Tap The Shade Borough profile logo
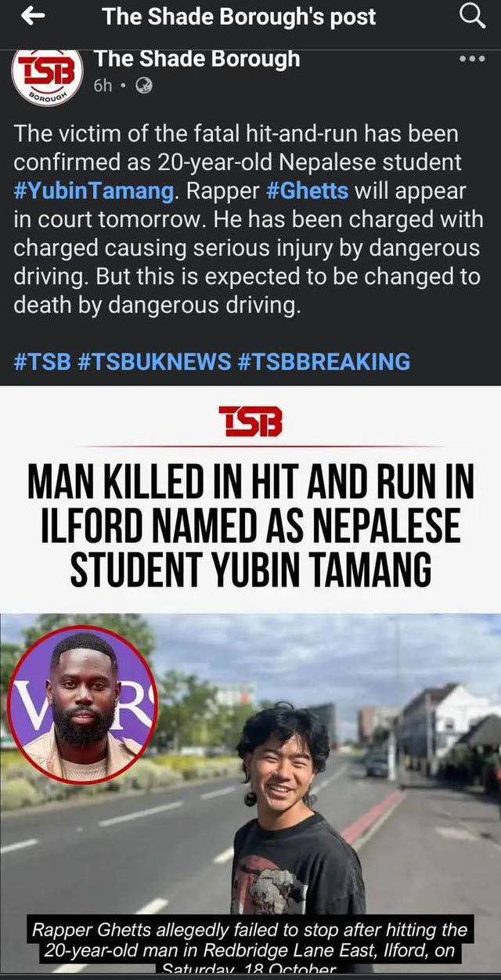This screenshot has height=980, width=501. click(x=47, y=74)
